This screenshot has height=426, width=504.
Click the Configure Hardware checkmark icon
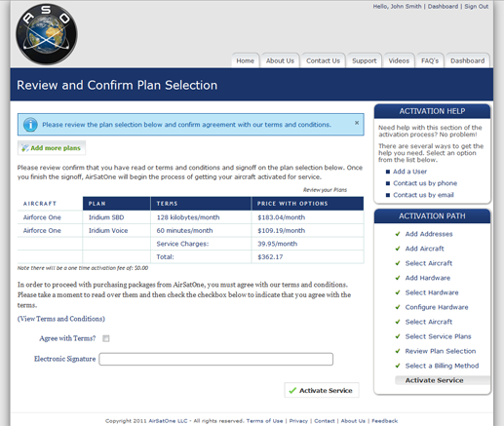pos(398,307)
